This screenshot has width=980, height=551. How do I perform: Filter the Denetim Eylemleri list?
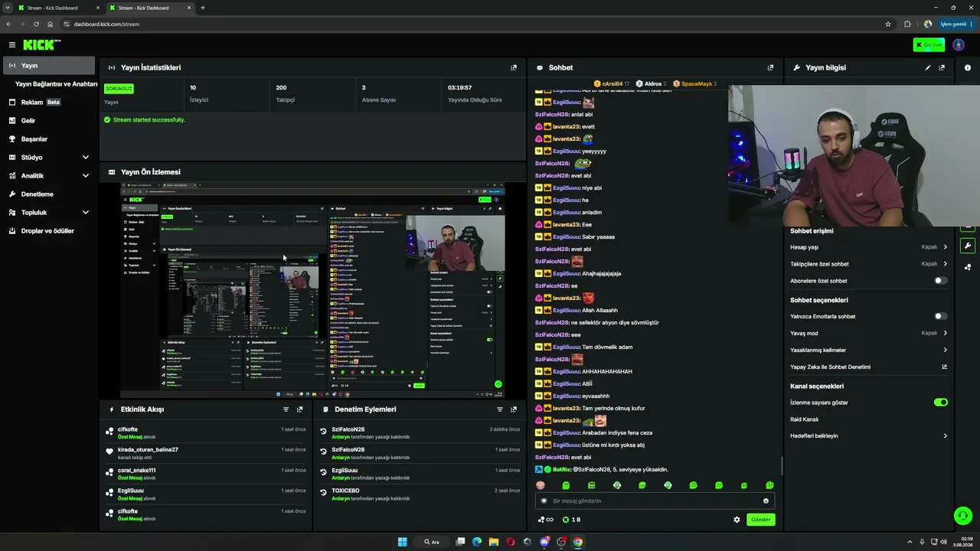(x=500, y=409)
